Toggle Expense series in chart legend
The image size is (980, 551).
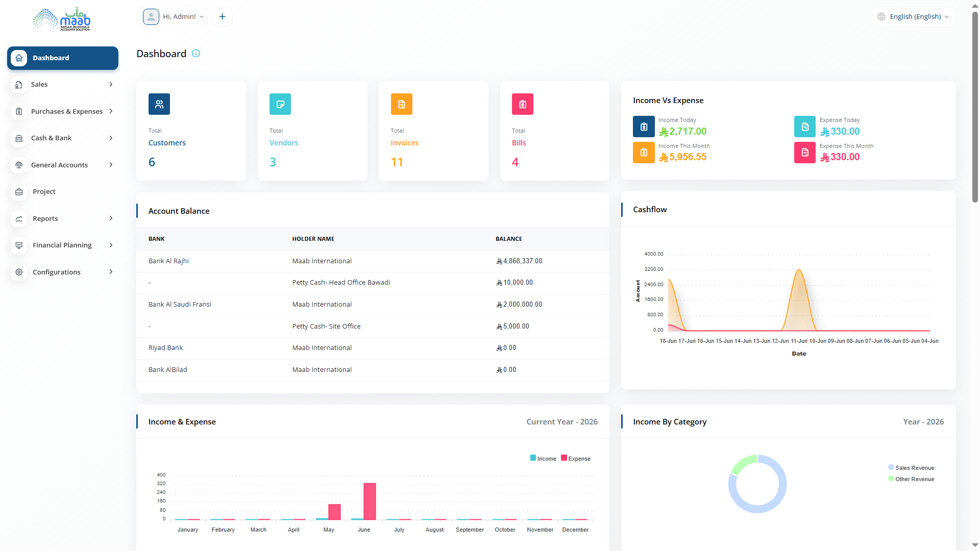(576, 459)
